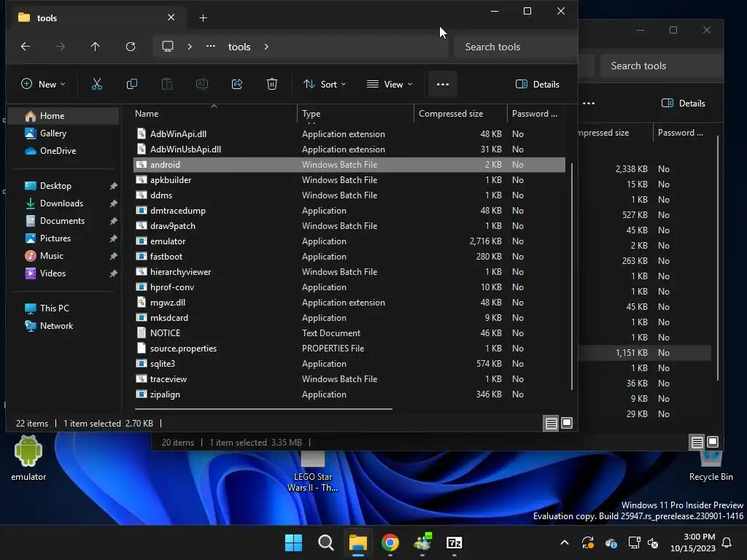Launch Google Chrome from taskbar
Screen dimensions: 747x560
[x=390, y=542]
